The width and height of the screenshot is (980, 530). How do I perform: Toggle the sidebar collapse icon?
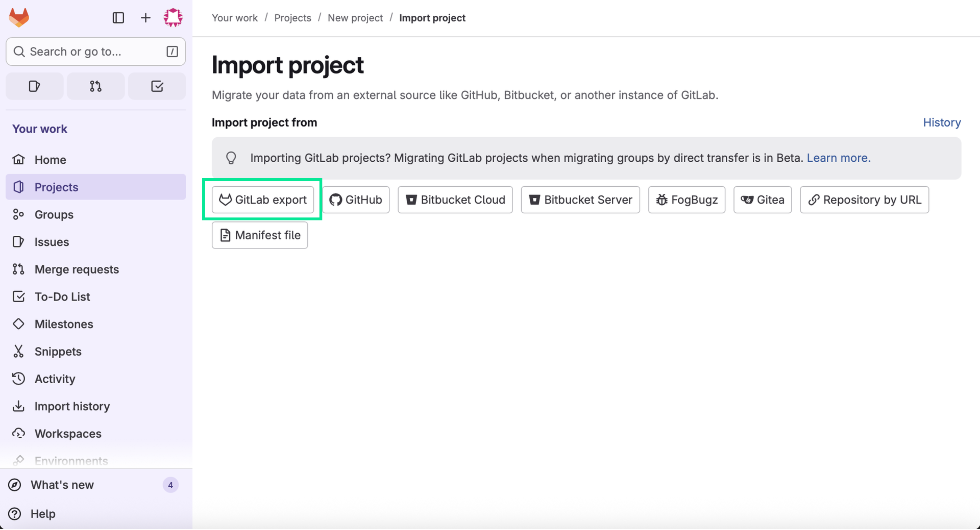pos(118,17)
